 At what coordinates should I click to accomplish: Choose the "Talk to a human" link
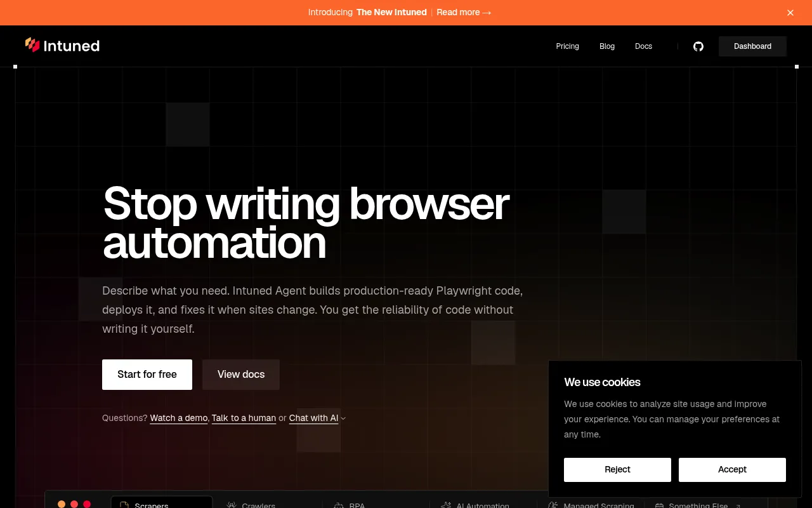coord(244,418)
